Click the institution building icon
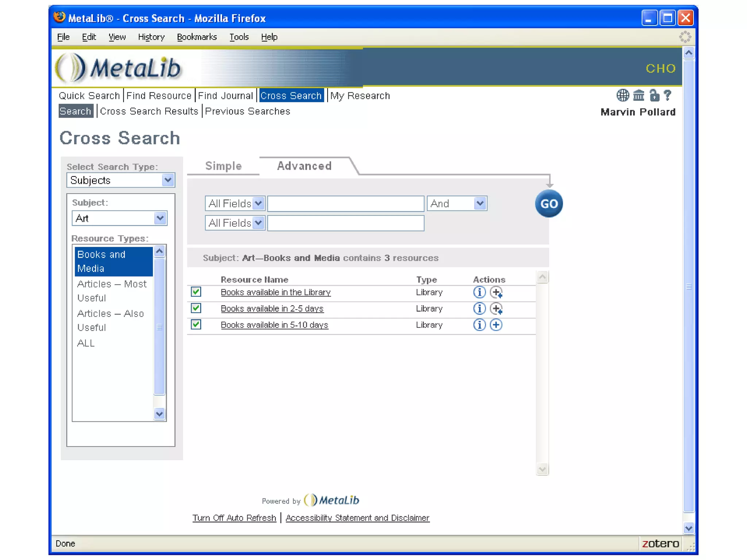The image size is (747, 560). 638,96
